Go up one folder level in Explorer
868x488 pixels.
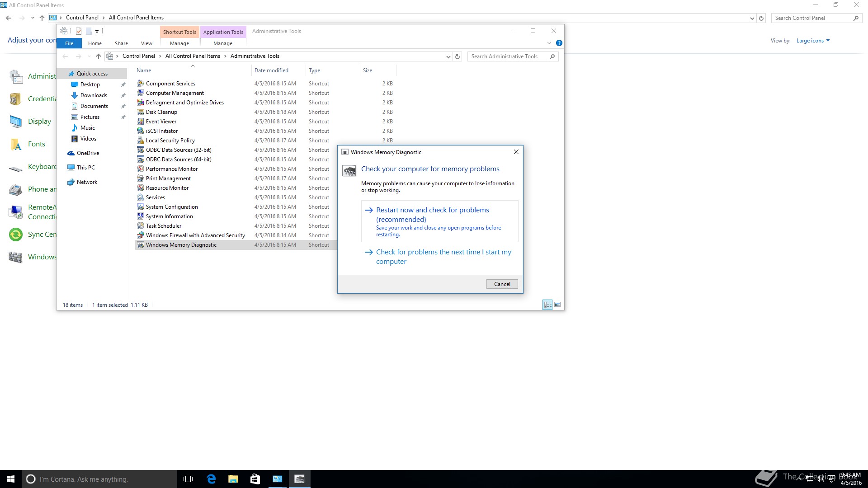(99, 56)
